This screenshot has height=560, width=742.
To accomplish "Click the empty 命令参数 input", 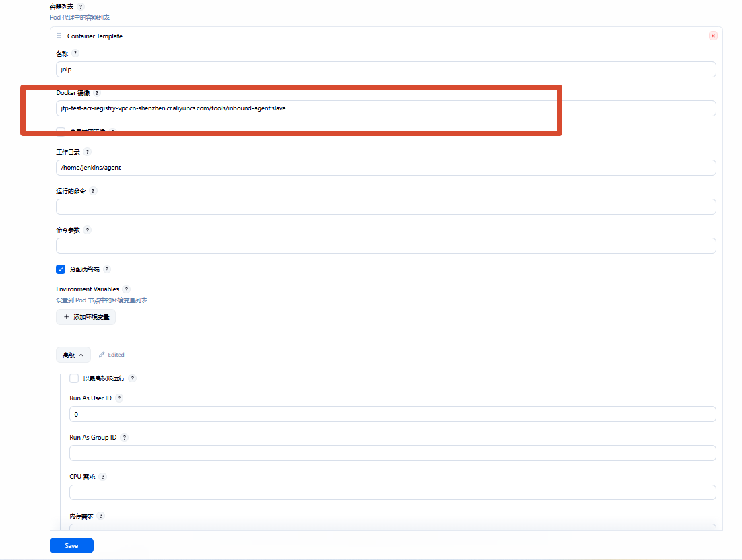I will (x=386, y=246).
